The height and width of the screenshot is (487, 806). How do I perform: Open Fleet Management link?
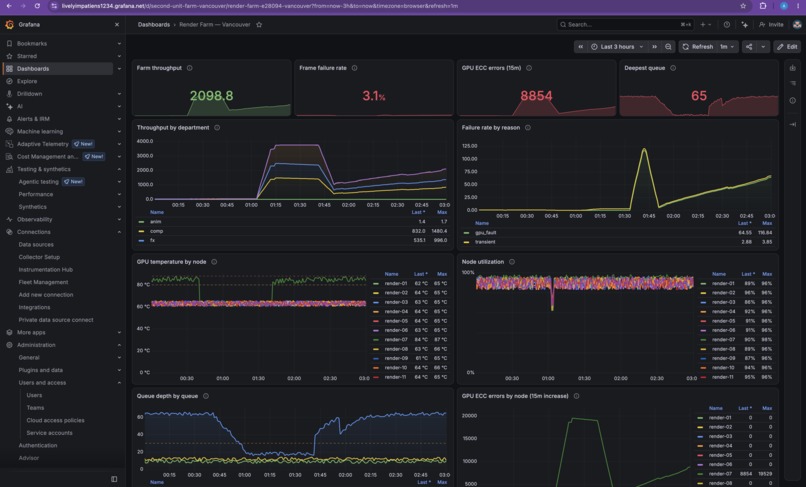[43, 282]
